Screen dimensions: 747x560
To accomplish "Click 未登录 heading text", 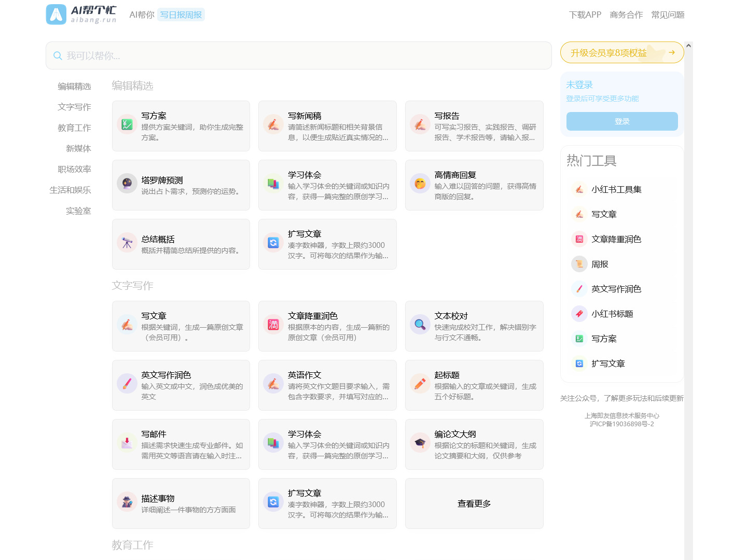I will [579, 85].
